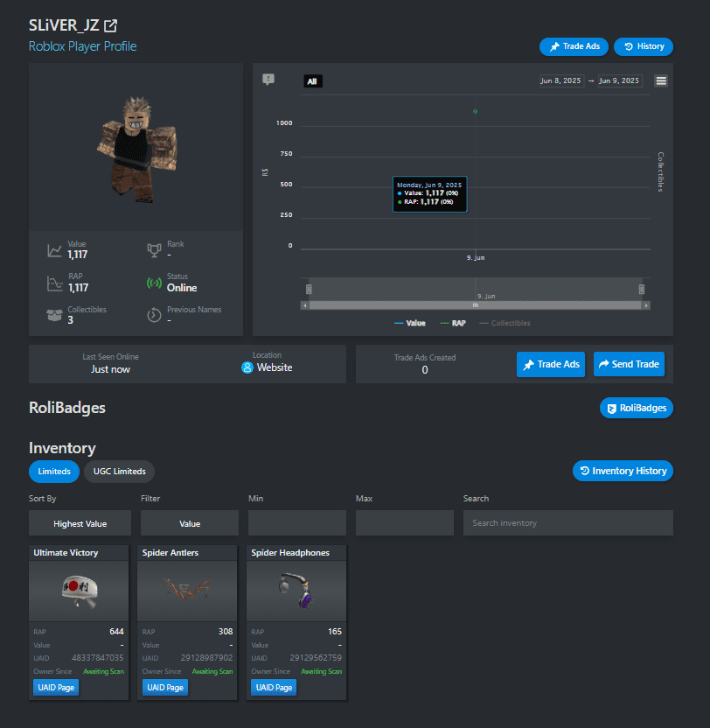Image resolution: width=710 pixels, height=728 pixels.
Task: Click the Send Trade button
Action: [630, 365]
